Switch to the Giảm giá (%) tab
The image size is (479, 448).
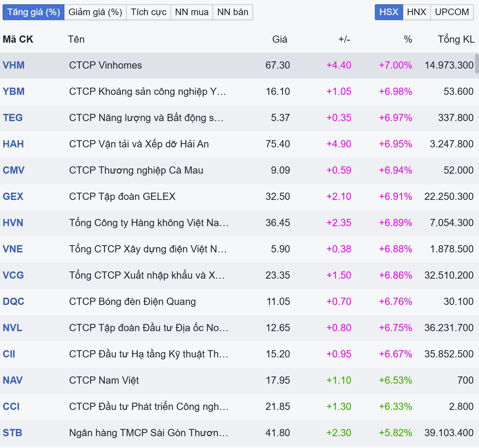[x=95, y=12]
